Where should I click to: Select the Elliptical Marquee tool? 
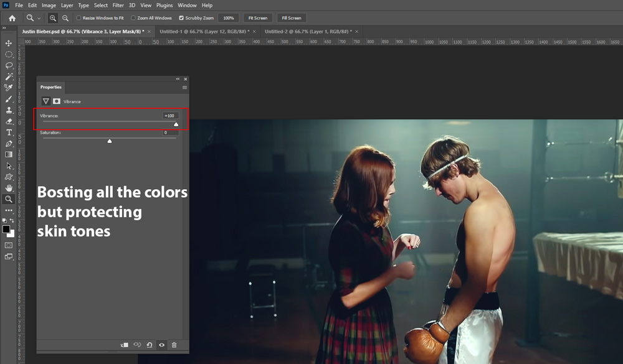click(x=8, y=54)
